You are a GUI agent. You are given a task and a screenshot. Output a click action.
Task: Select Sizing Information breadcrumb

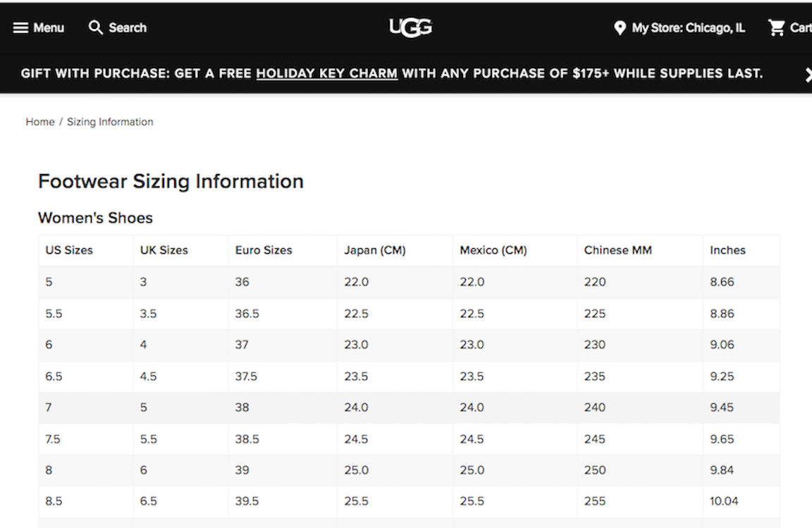pos(110,122)
